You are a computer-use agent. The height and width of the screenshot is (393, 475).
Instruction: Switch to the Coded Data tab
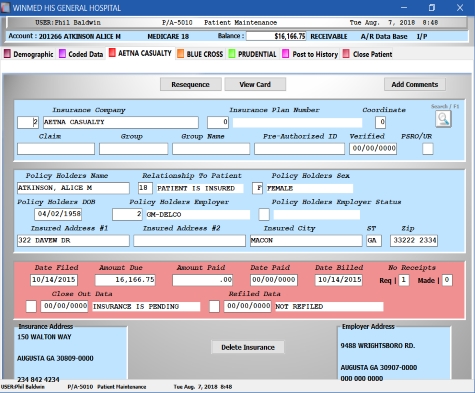pyautogui.click(x=81, y=54)
